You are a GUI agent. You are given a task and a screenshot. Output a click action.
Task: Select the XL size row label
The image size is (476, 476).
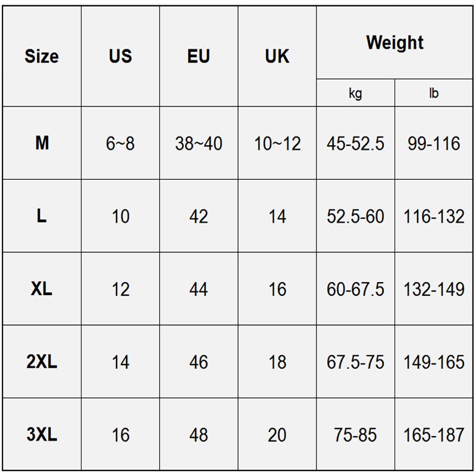42,289
